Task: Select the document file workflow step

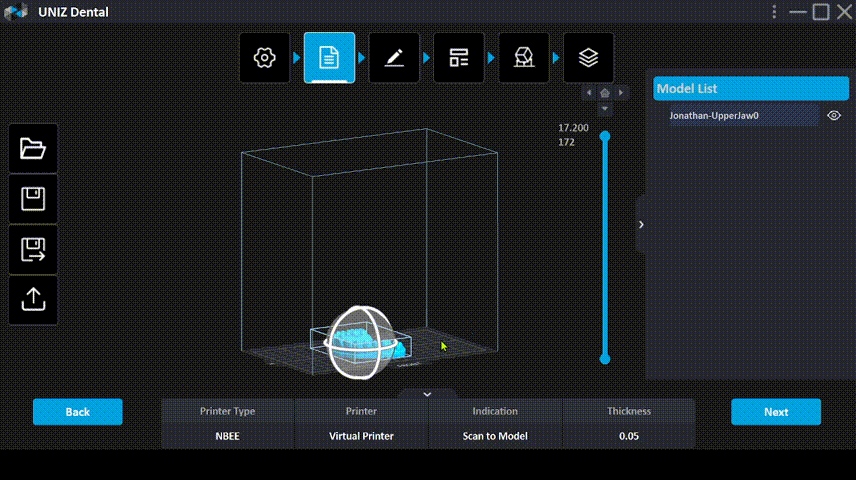Action: [329, 58]
